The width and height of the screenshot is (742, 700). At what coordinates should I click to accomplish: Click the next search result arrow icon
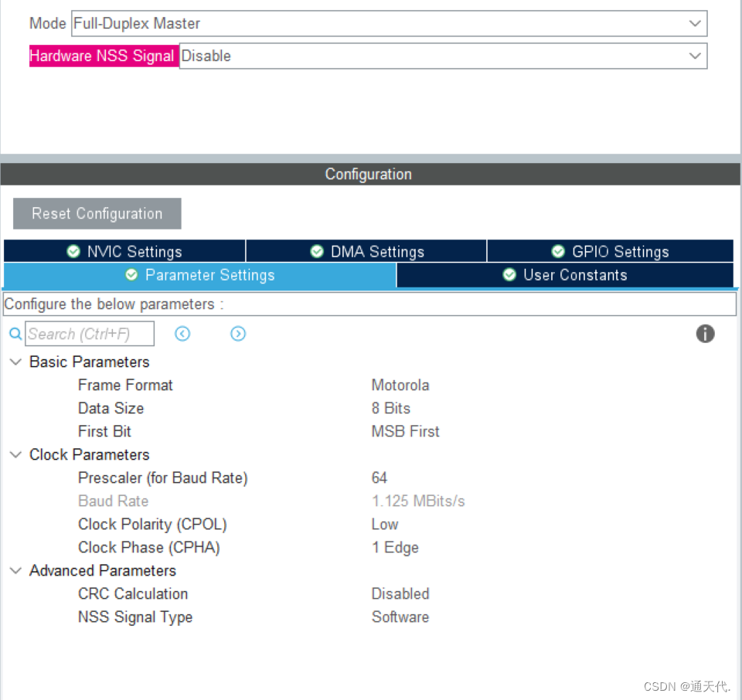click(x=238, y=334)
